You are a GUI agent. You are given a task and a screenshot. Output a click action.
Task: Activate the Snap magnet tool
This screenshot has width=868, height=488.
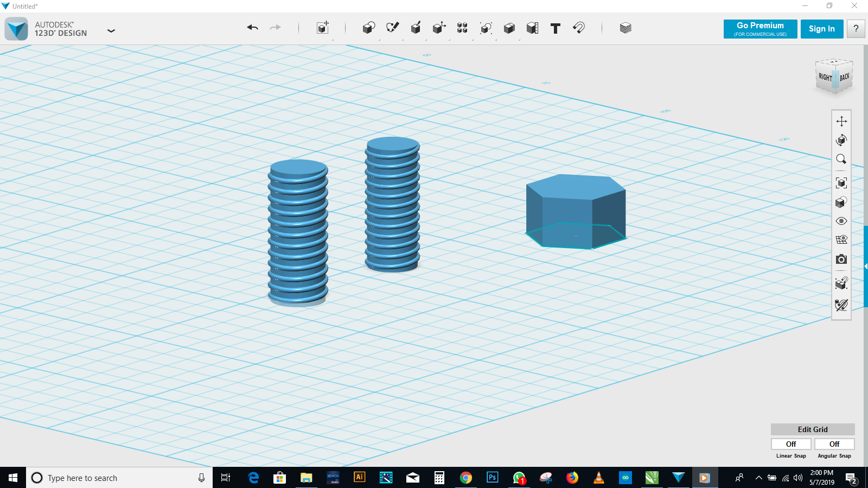coord(579,28)
